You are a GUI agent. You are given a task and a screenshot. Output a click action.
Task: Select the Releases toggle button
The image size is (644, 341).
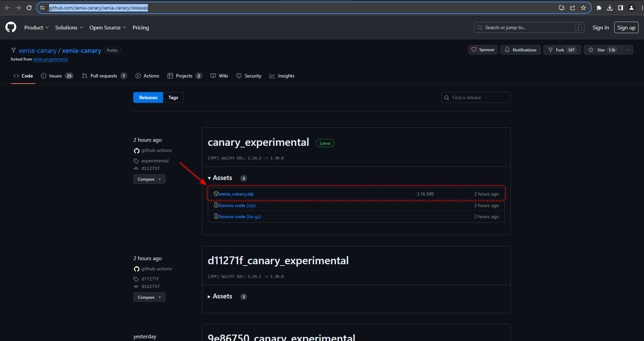[148, 97]
